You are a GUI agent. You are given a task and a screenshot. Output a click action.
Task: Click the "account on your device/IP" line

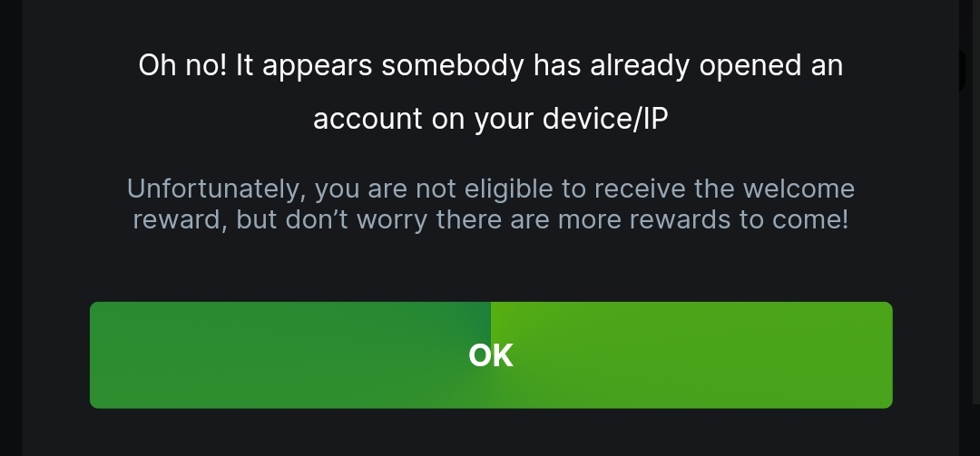[491, 119]
